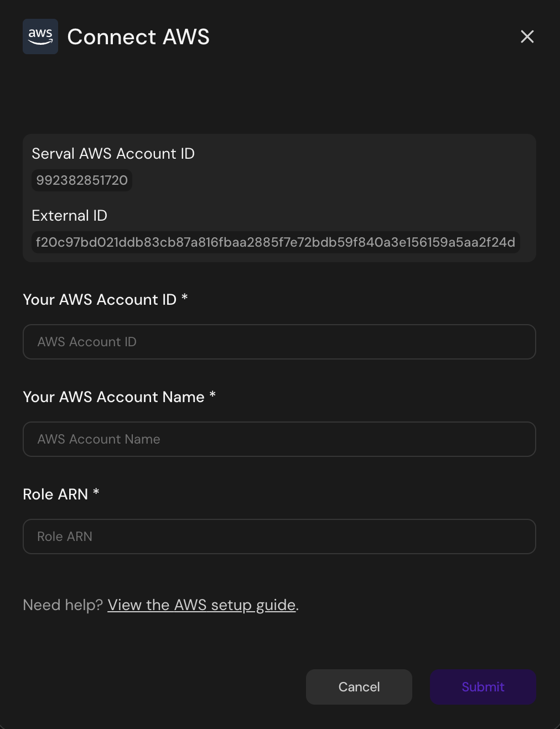Click the highlighted account number 992382851720

[x=81, y=180]
